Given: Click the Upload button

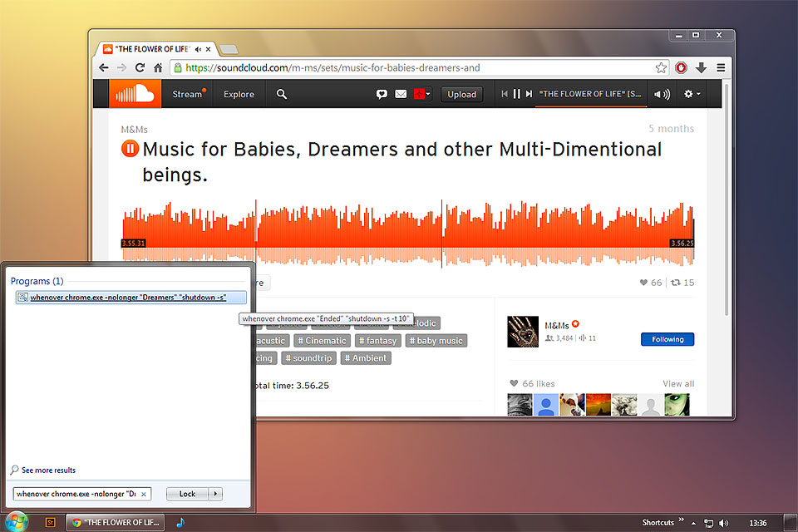Looking at the screenshot, I should 461,94.
